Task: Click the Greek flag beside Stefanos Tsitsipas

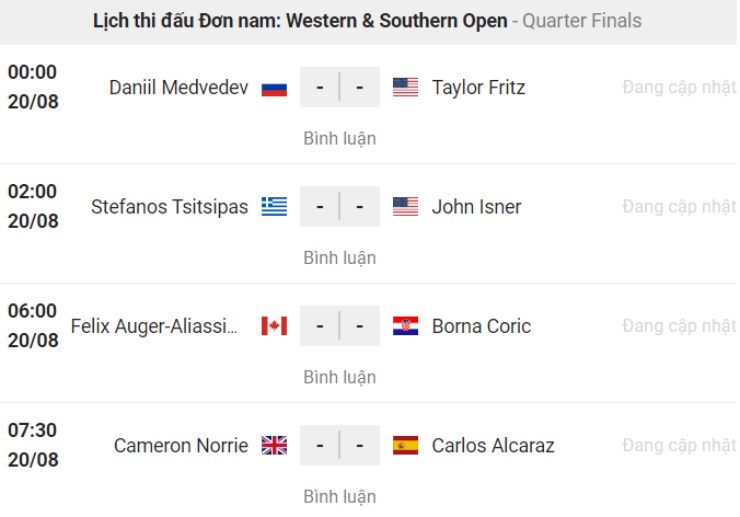Action: click(274, 207)
